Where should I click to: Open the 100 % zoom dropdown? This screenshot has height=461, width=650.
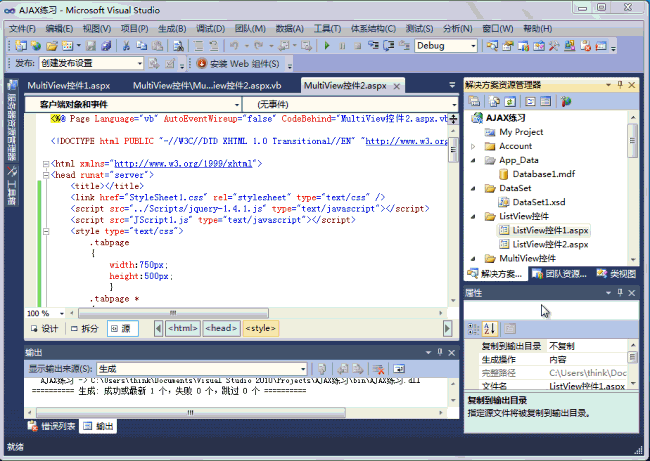(x=62, y=313)
